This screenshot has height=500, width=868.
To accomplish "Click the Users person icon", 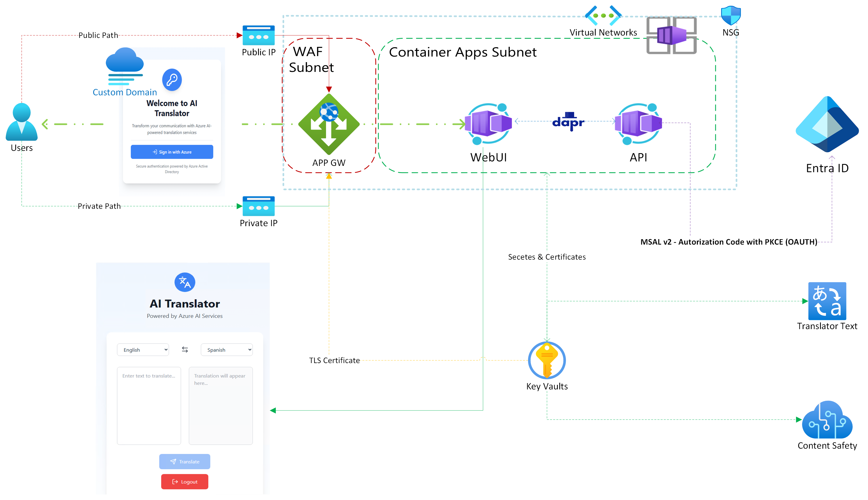I will (22, 122).
